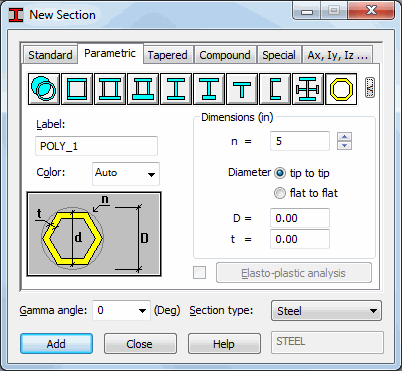Pick the symmetric I-beam section icon
402x371 pixels.
[x=176, y=89]
